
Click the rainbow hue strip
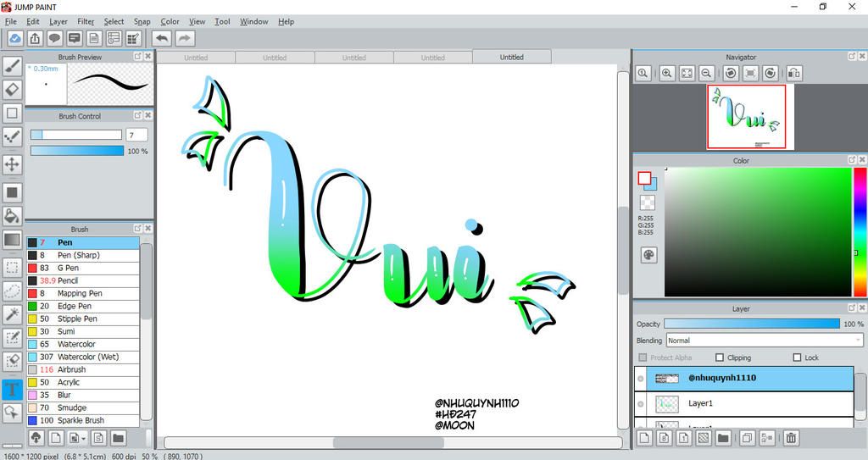click(x=860, y=232)
